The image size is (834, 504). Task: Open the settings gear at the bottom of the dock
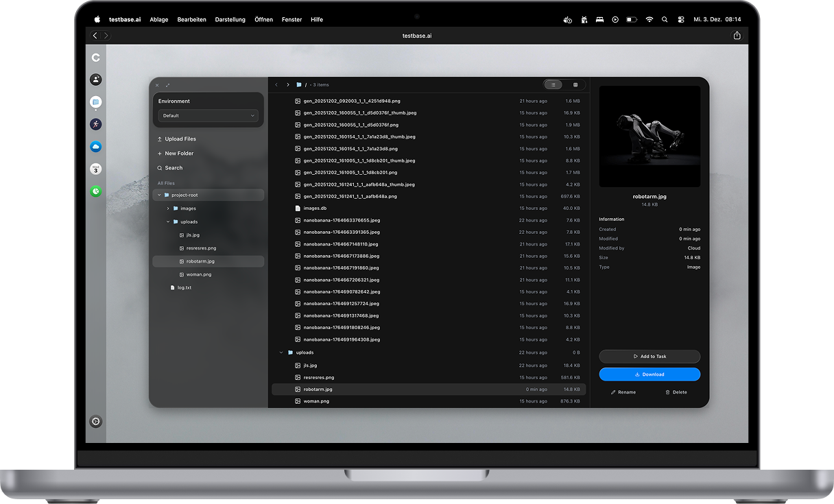point(95,421)
